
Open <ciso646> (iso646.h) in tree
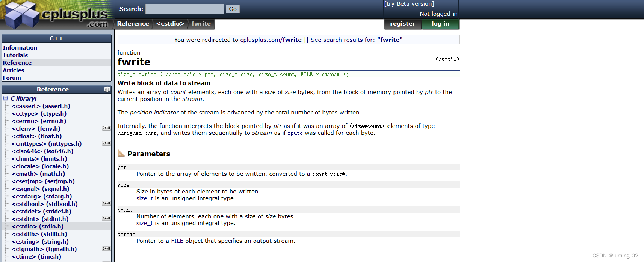tap(42, 151)
